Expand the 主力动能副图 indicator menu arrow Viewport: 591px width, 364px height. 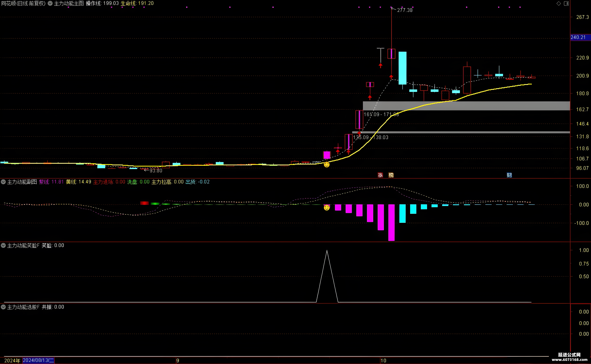point(3,182)
